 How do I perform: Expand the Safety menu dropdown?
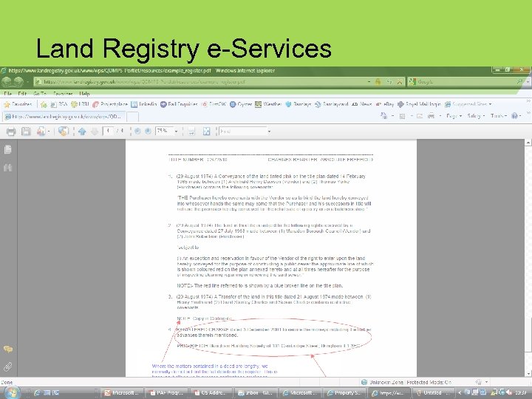tap(476, 116)
